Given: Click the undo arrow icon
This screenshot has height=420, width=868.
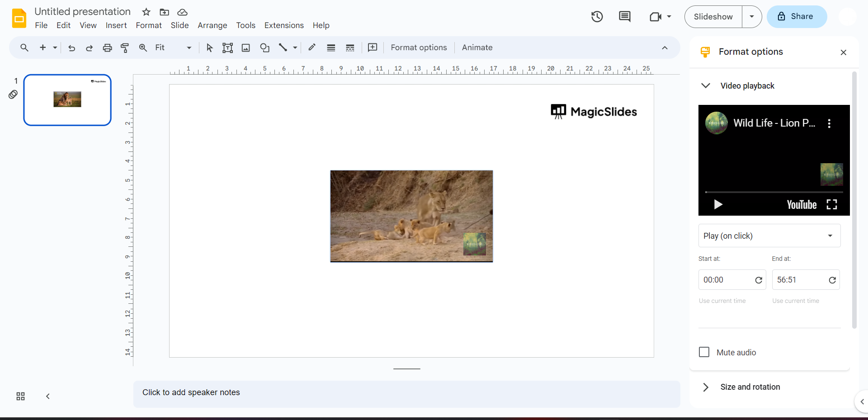Looking at the screenshot, I should tap(71, 48).
